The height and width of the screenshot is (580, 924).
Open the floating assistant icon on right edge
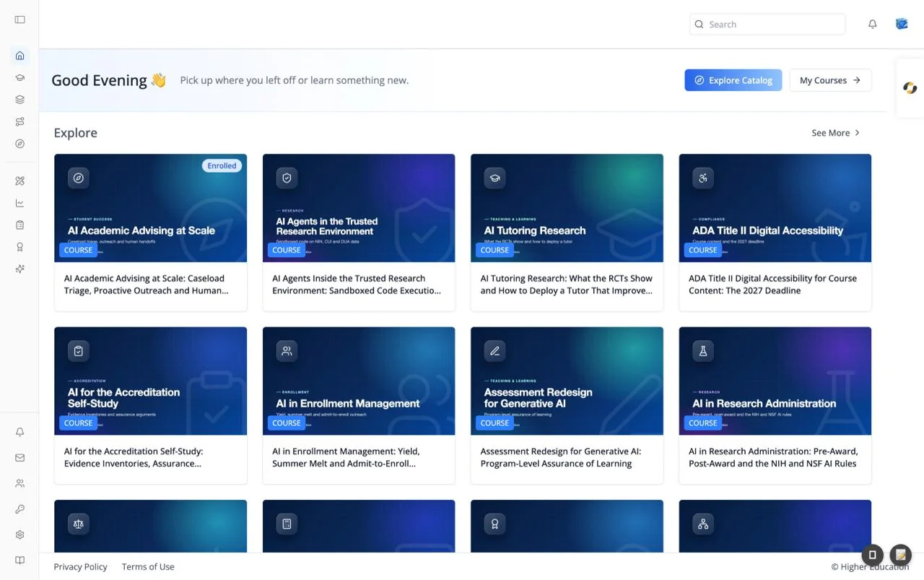[x=910, y=88]
